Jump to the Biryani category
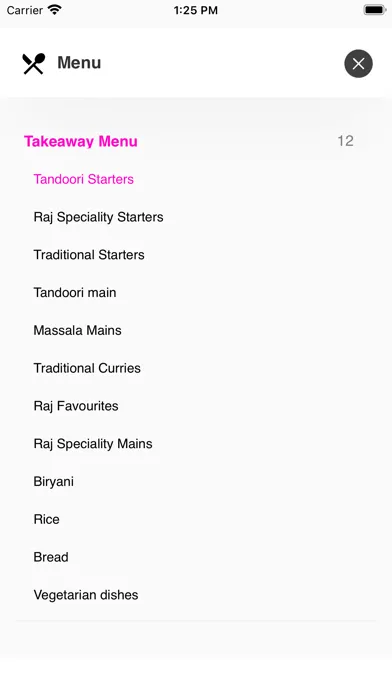 tap(53, 482)
